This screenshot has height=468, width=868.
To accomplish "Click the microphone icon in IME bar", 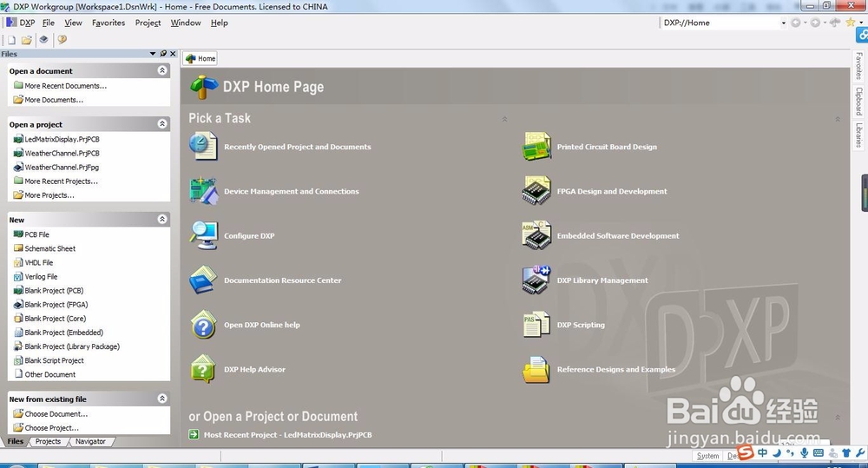I will tap(805, 452).
